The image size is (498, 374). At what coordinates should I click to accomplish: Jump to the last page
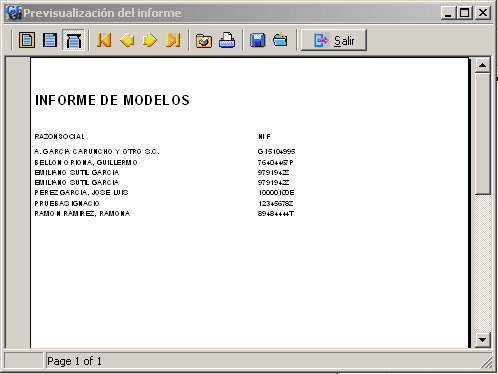(x=173, y=40)
